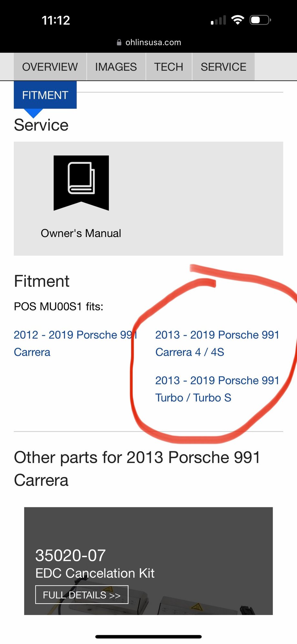This screenshot has height=644, width=297.
Task: Click the Owner's Manual text label
Action: pos(81,233)
